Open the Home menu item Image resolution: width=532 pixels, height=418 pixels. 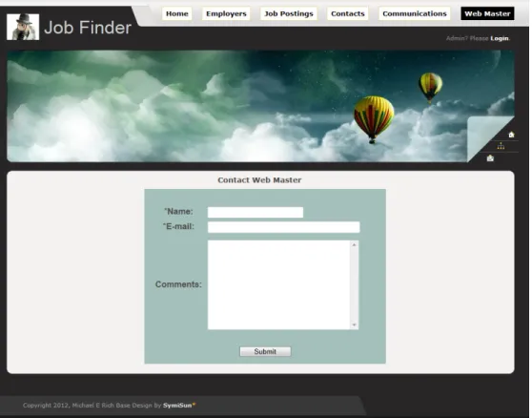[x=176, y=13]
